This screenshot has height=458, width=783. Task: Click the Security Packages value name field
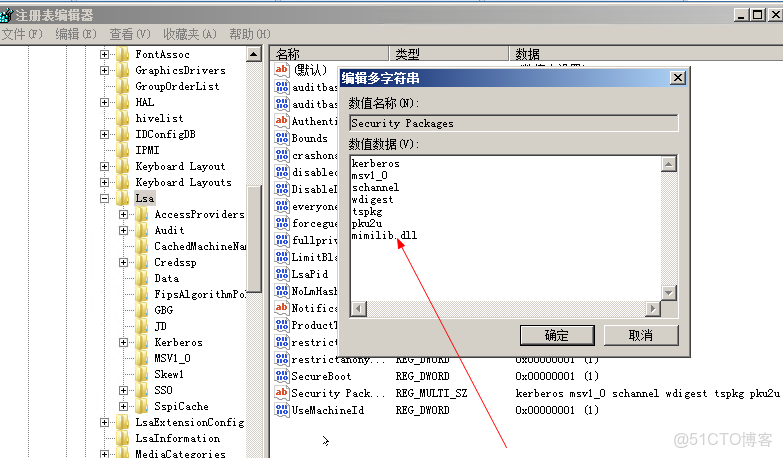(x=514, y=123)
